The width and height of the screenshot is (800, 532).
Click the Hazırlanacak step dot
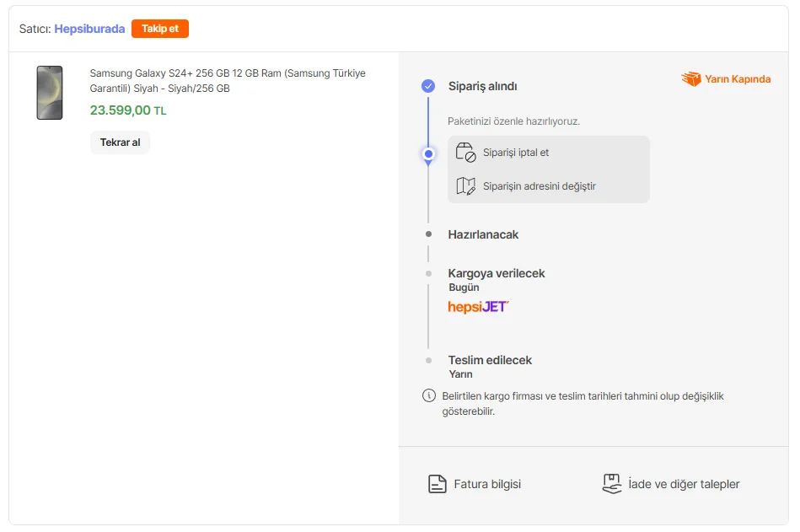428,234
